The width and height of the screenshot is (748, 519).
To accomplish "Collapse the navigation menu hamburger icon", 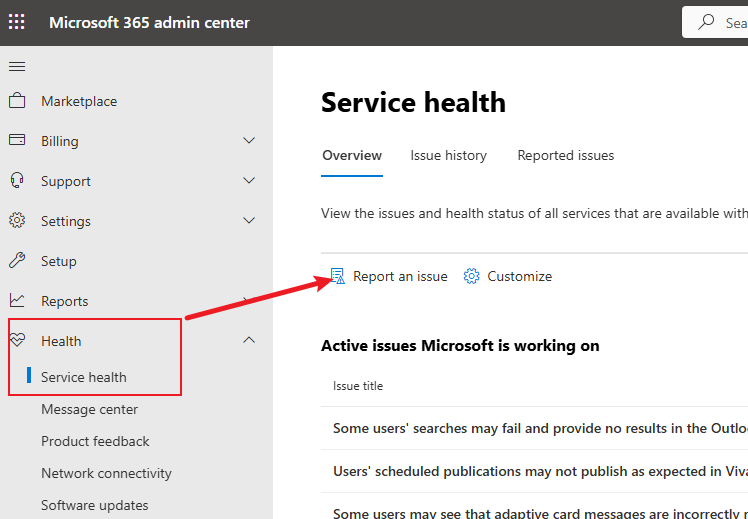I will point(17,66).
